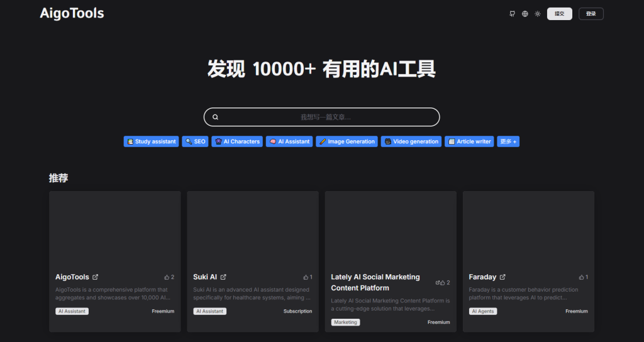This screenshot has height=342, width=644.
Task: Click the Suki AI card title
Action: click(x=205, y=277)
